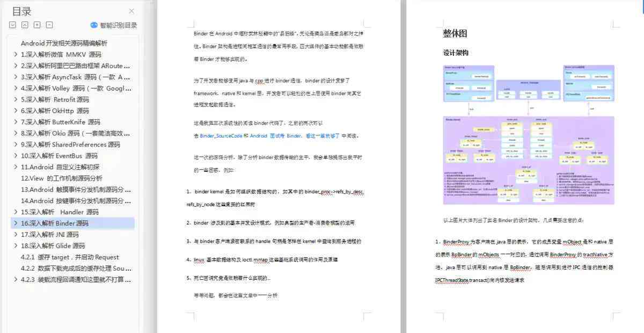Jump to 10.深入解析 EventBus 源码
This screenshot has height=333, width=644.
[x=59, y=156]
